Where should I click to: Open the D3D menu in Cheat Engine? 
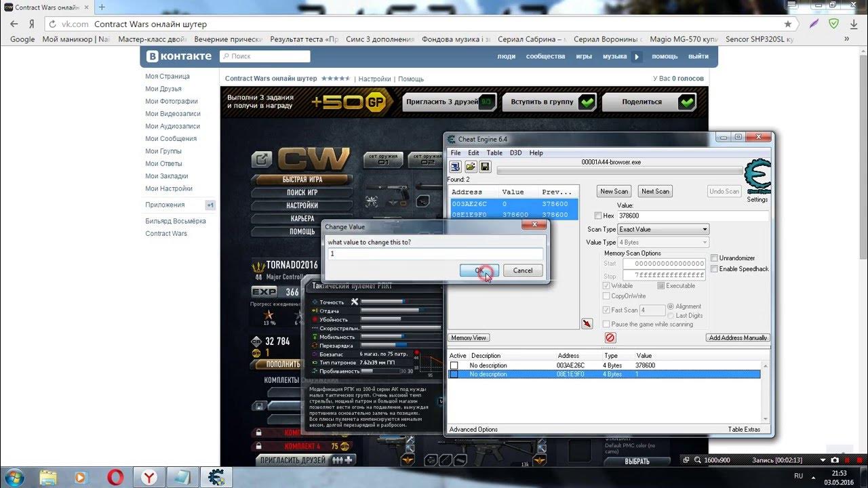tap(516, 152)
